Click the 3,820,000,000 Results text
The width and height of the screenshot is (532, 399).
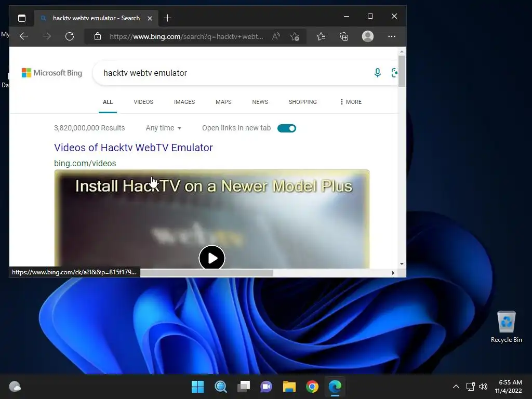(89, 128)
